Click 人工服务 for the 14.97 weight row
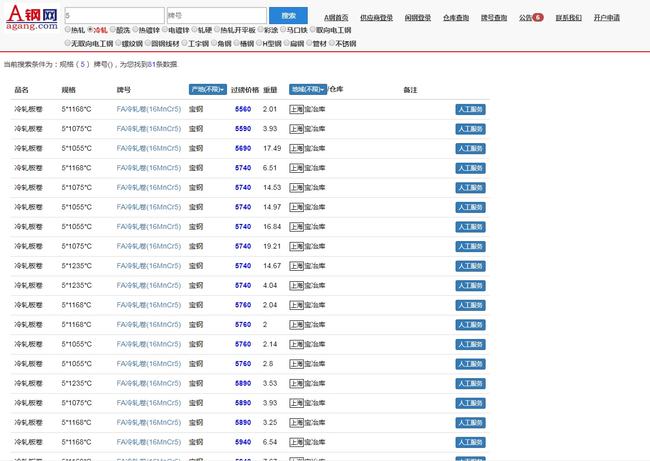 tap(471, 207)
